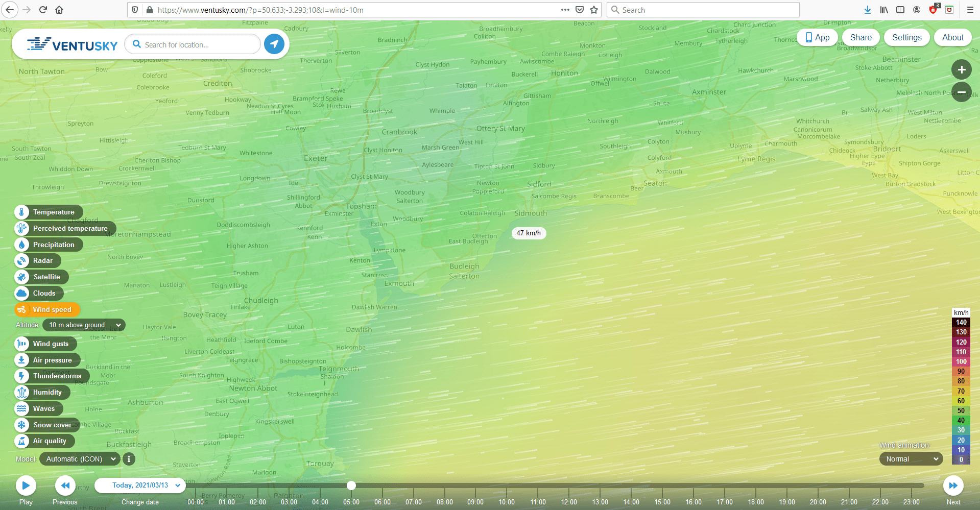Open model info icon beside ICON
Image resolution: width=980 pixels, height=510 pixels.
[129, 459]
